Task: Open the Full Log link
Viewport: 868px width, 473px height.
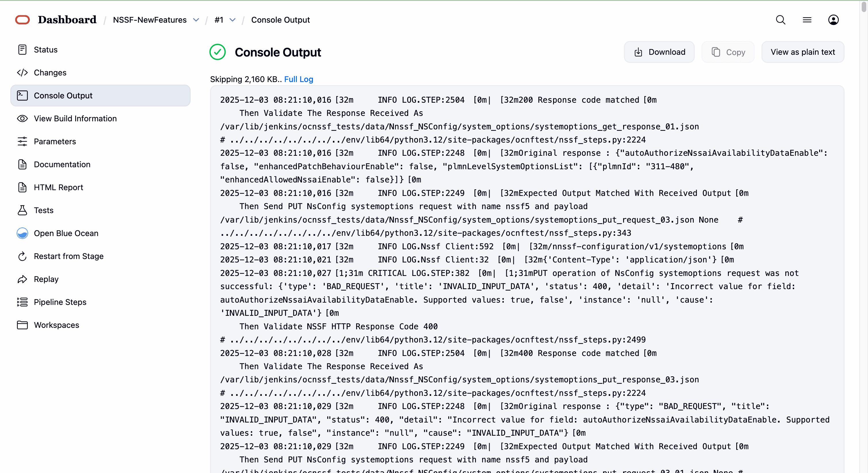Action: 299,79
